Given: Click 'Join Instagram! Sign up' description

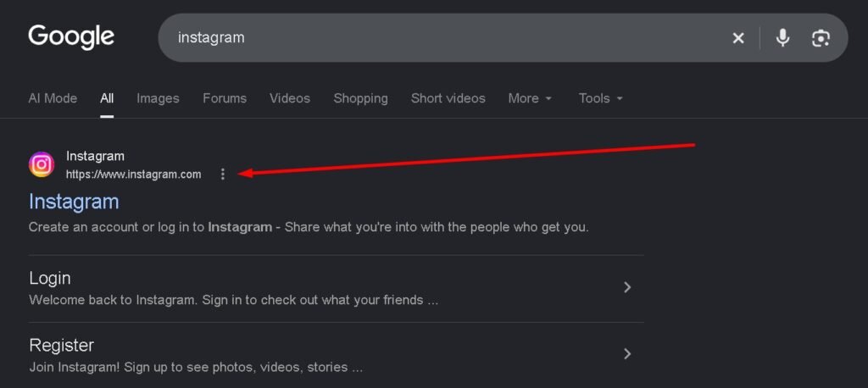Looking at the screenshot, I should [x=196, y=367].
